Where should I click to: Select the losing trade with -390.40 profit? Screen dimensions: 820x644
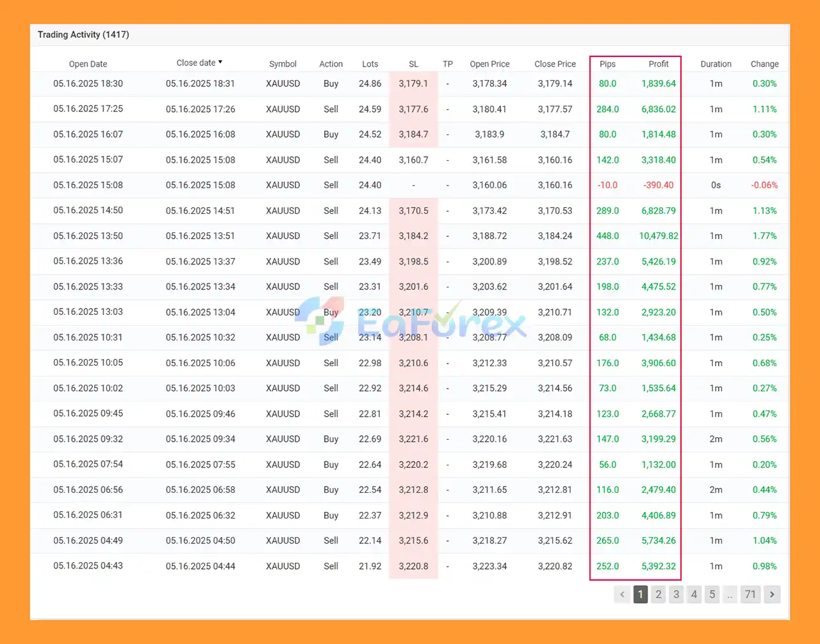(x=658, y=185)
